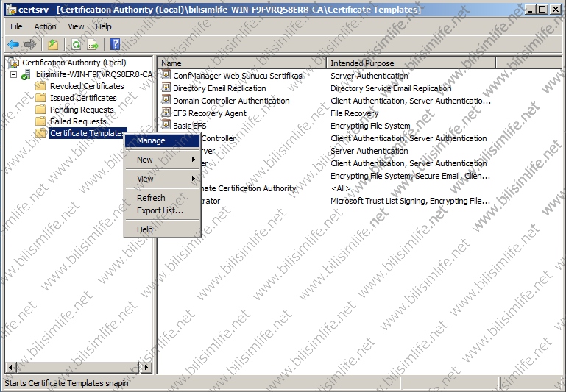Select the EFS Recovery Agent row name

(210, 113)
